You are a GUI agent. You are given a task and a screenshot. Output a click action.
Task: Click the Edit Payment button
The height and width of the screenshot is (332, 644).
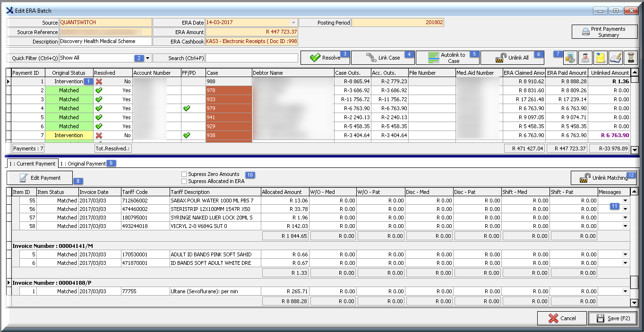click(40, 178)
